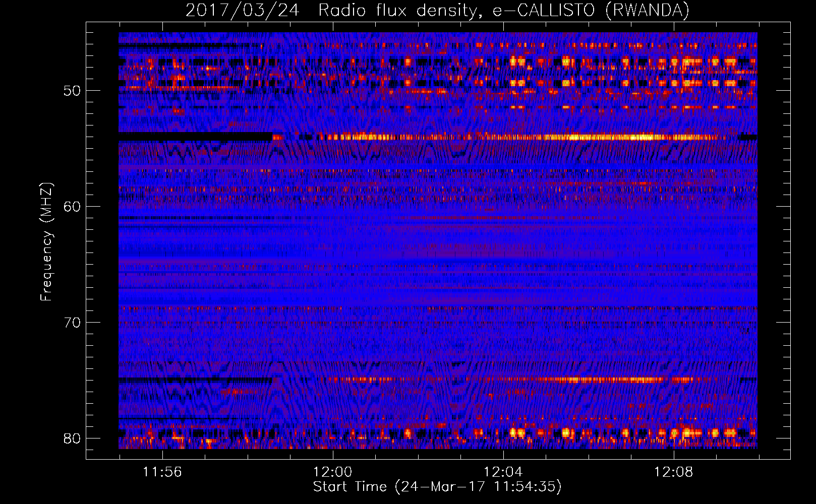Viewport: 816px width, 504px height.
Task: Click the '80' frequency tick label
Action: [72, 438]
